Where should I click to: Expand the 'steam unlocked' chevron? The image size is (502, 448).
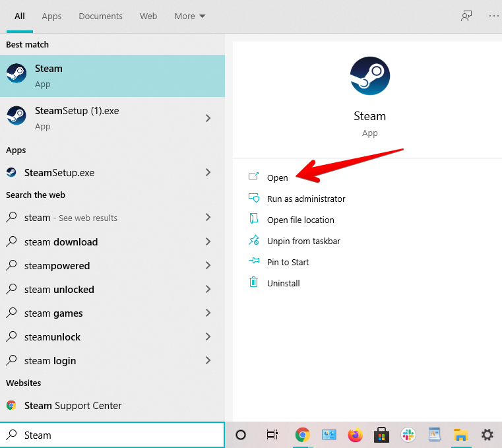click(208, 289)
